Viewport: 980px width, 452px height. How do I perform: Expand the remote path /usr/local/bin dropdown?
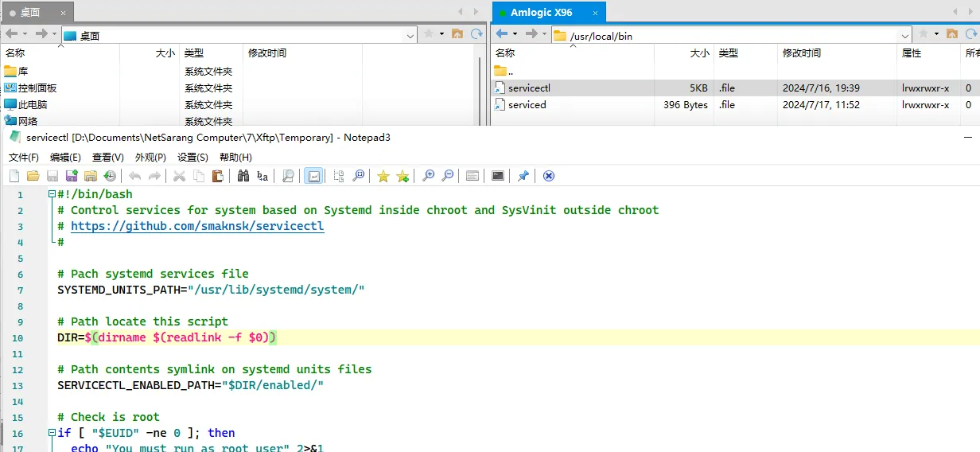click(905, 36)
